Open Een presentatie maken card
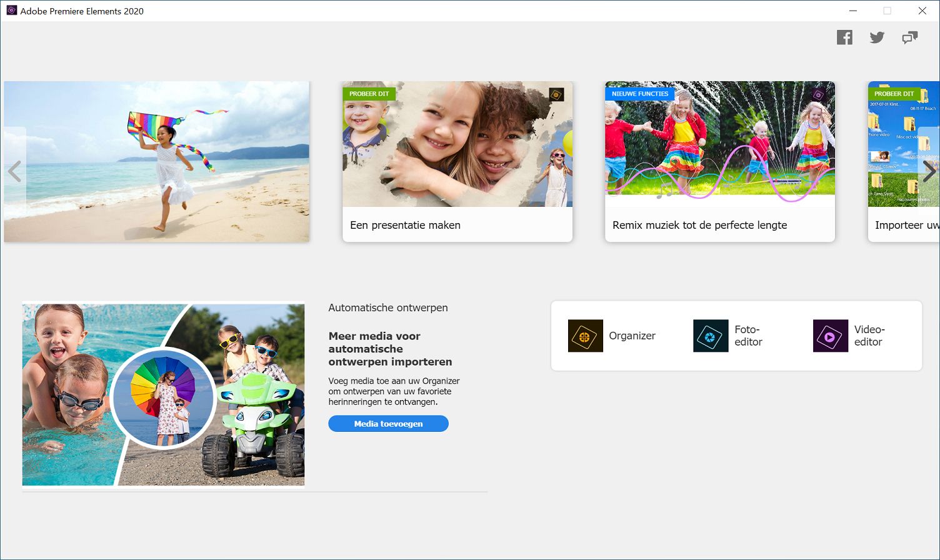The width and height of the screenshot is (940, 560). click(x=457, y=161)
